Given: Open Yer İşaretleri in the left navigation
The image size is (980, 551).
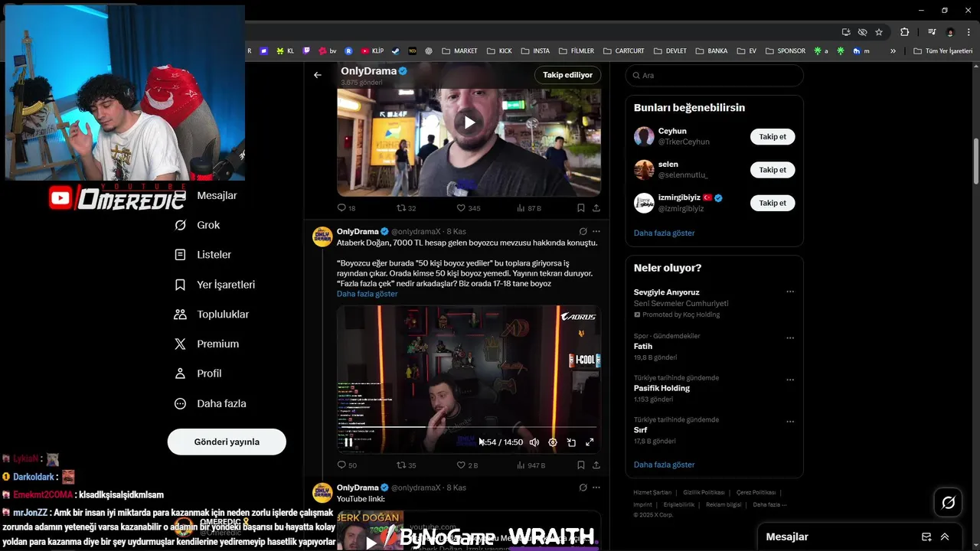Looking at the screenshot, I should point(215,285).
